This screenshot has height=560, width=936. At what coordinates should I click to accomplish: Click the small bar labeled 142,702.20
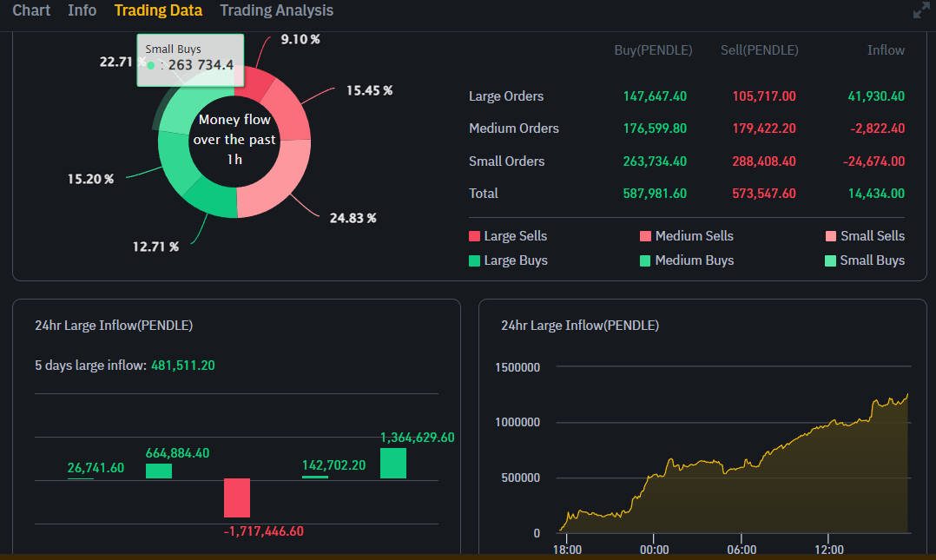[x=315, y=477]
